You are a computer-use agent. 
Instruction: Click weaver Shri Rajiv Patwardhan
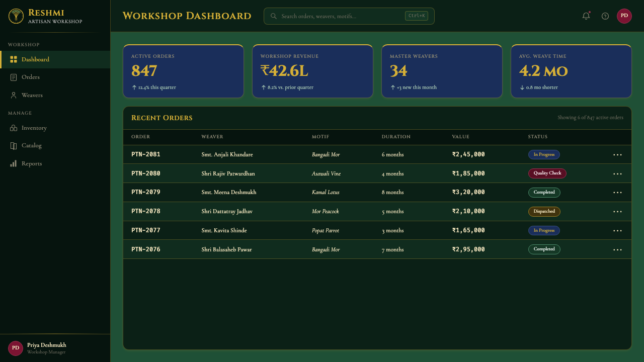click(228, 174)
